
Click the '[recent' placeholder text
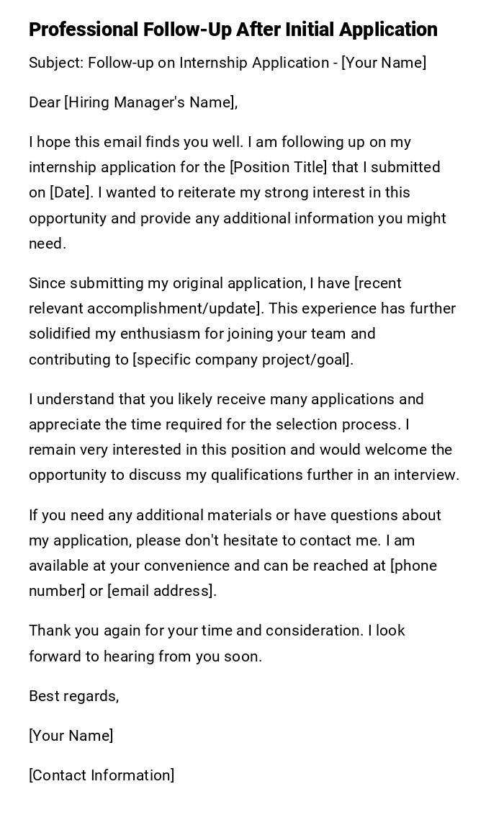[378, 283]
